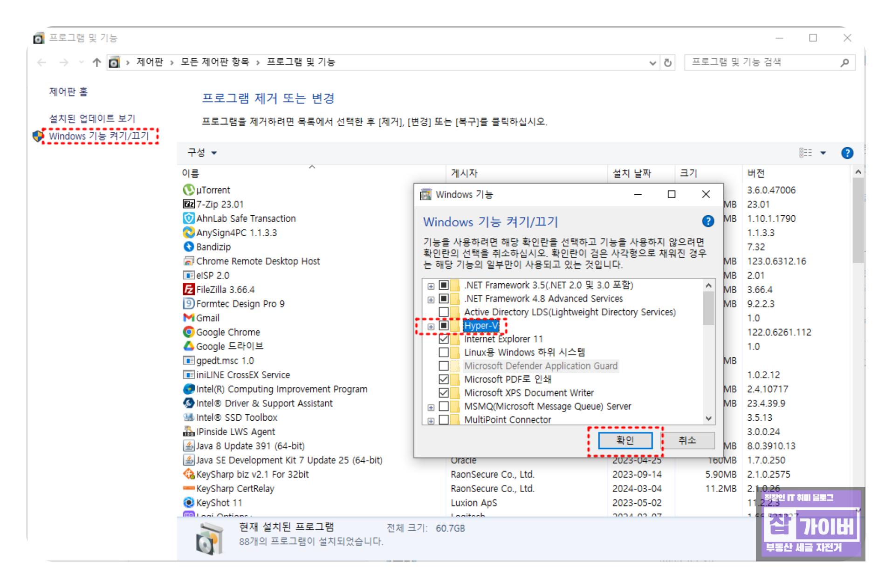Uncheck Internet Explorer 11
This screenshot has width=892, height=588.
coord(444,339)
